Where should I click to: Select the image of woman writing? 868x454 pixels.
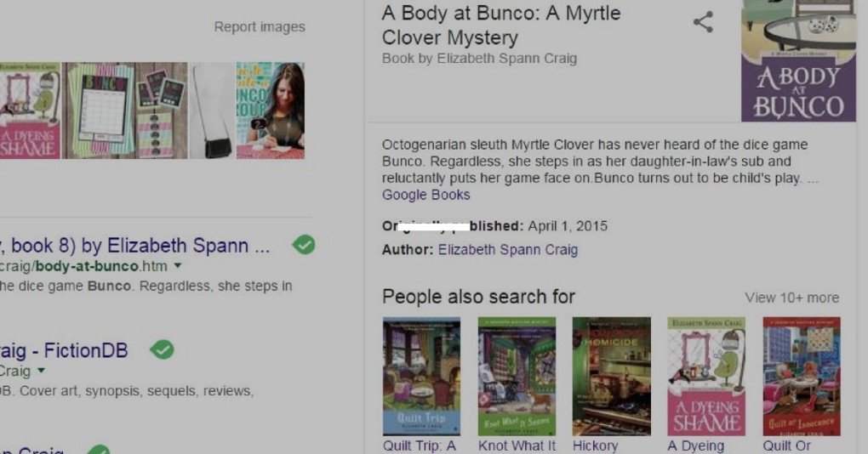(x=270, y=111)
